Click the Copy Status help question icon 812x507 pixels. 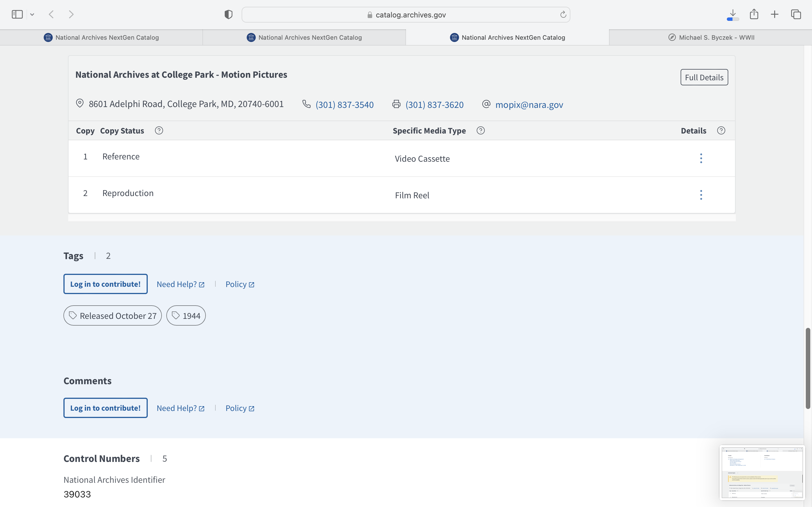159,130
